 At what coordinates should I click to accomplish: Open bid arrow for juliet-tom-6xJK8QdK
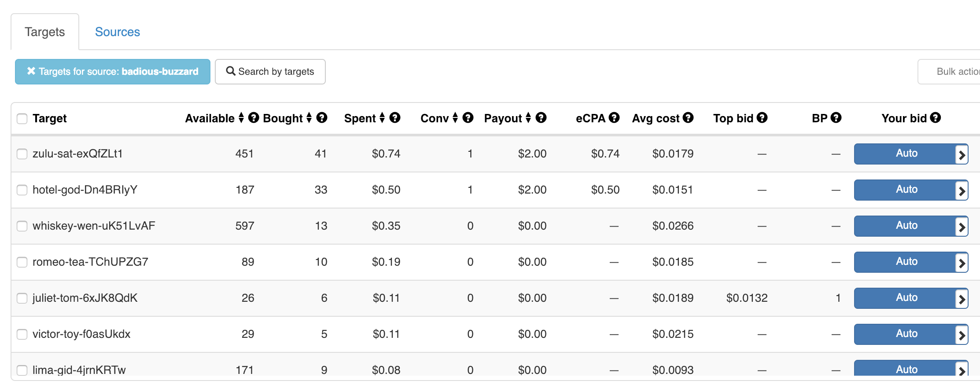(962, 299)
